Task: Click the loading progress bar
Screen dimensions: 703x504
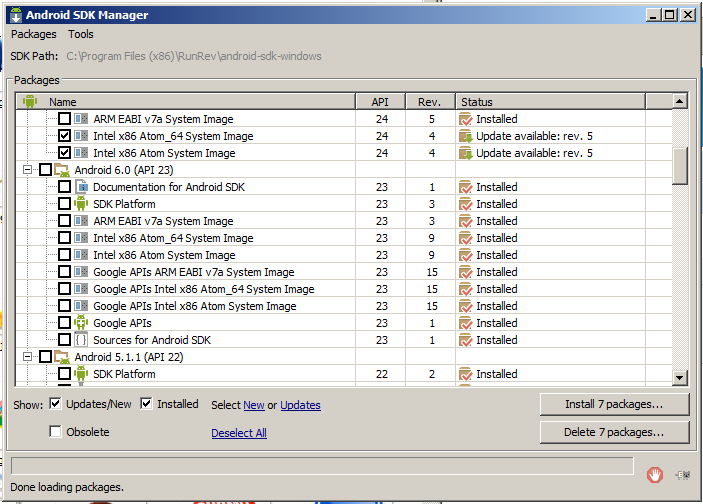Action: pos(322,466)
